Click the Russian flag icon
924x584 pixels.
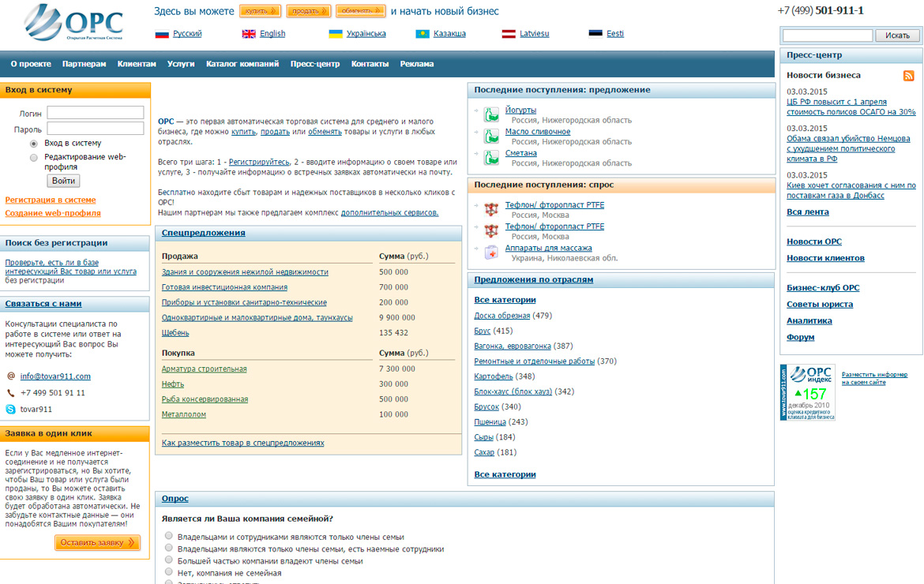click(162, 34)
